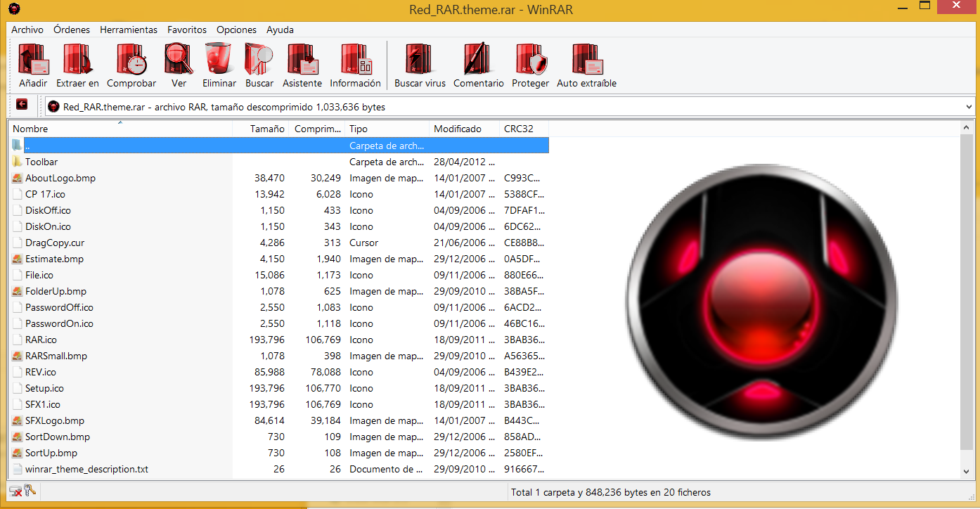Viewport: 980px width, 509px height.
Task: Click the Auto extraíble SFX icon
Action: pyautogui.click(x=586, y=59)
